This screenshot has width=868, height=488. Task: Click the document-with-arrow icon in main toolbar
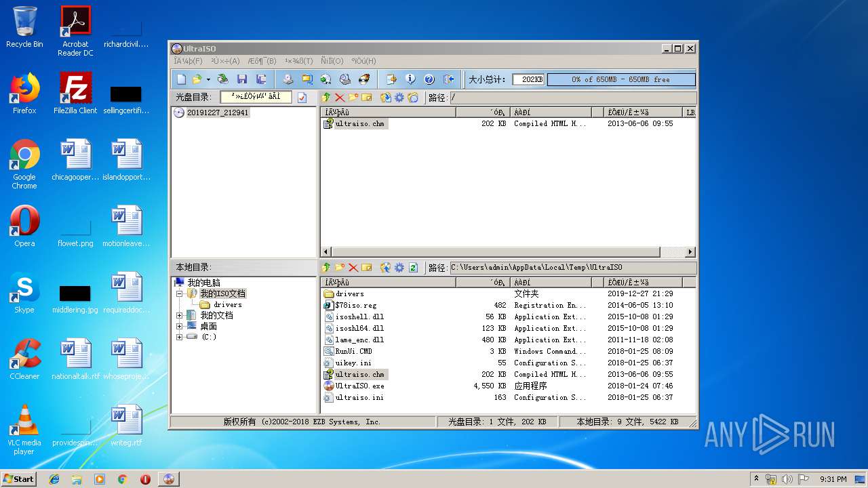click(391, 79)
